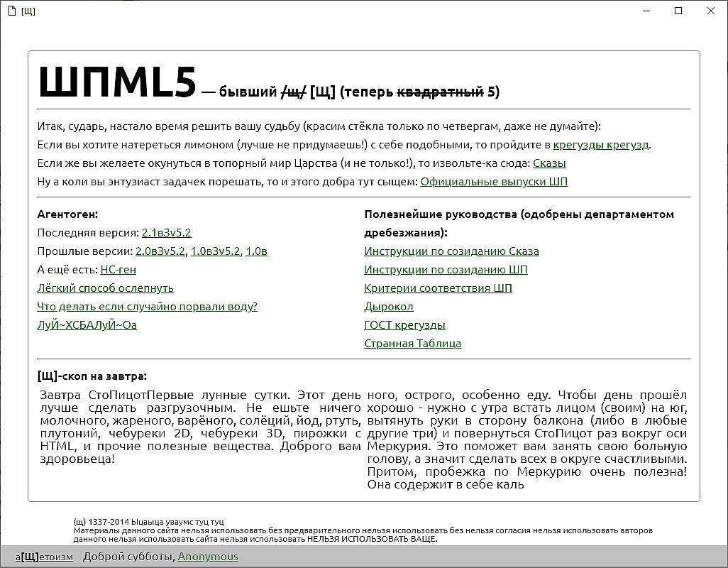Open Официальные выпуски ШП link
This screenshot has width=728, height=568.
click(x=494, y=182)
